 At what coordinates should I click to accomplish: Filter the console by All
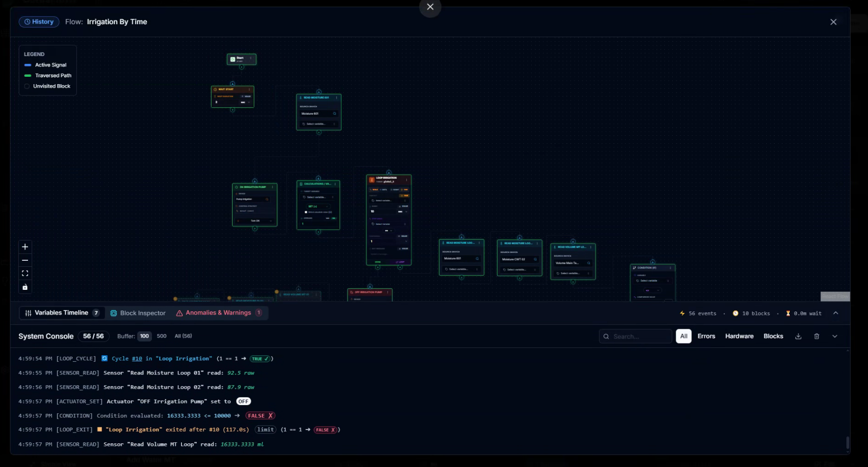(684, 336)
